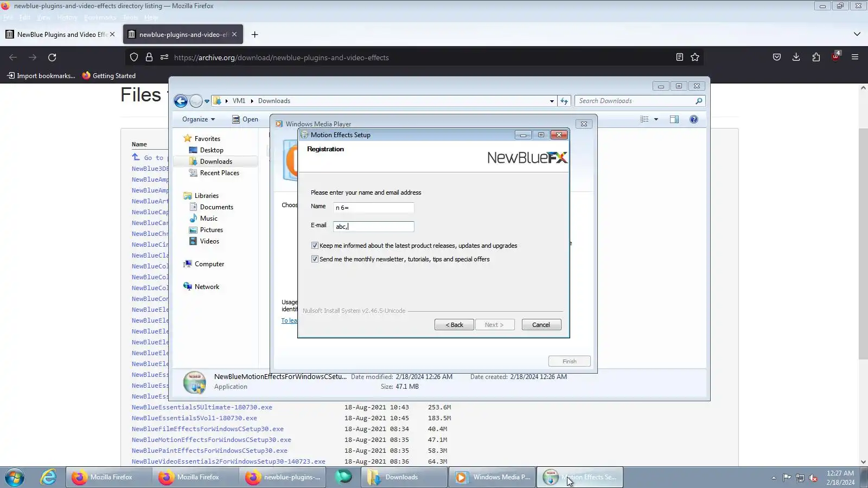
Task: Open the view options dropdown arrow in Explorer
Action: (656, 119)
